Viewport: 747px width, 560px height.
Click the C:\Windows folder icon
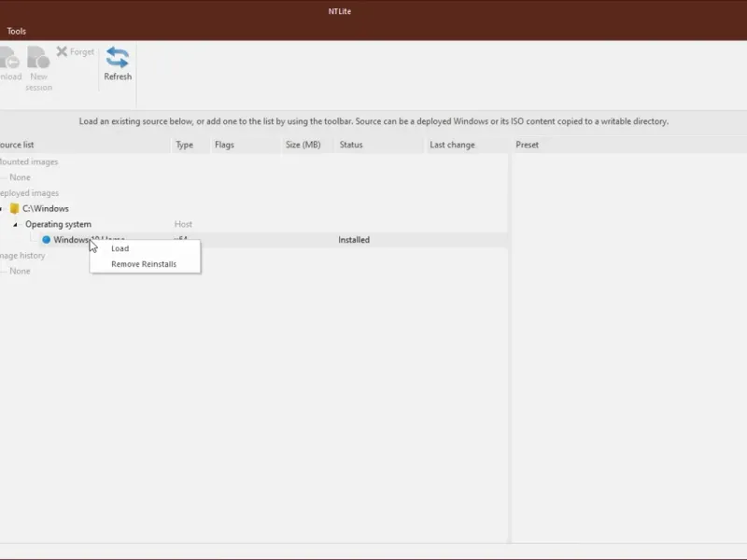14,208
